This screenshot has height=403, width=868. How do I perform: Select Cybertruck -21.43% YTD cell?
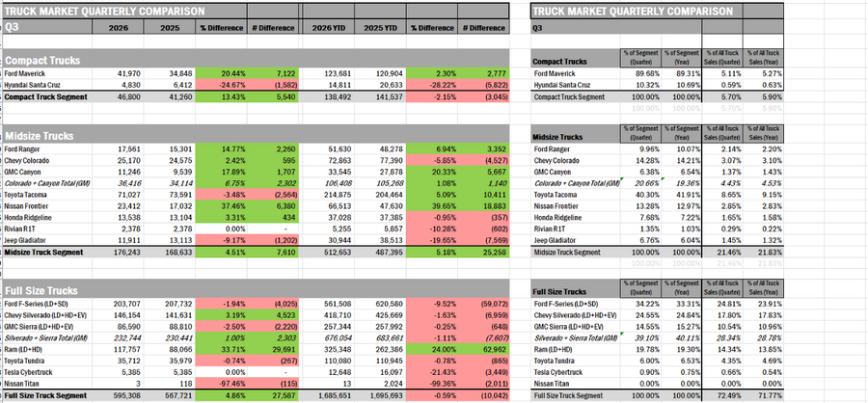[432, 372]
